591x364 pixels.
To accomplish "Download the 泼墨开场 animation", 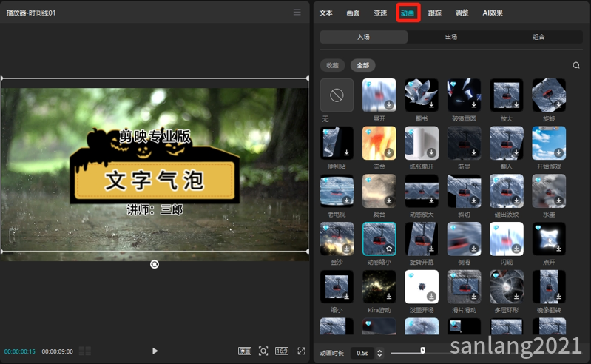I will pyautogui.click(x=431, y=297).
